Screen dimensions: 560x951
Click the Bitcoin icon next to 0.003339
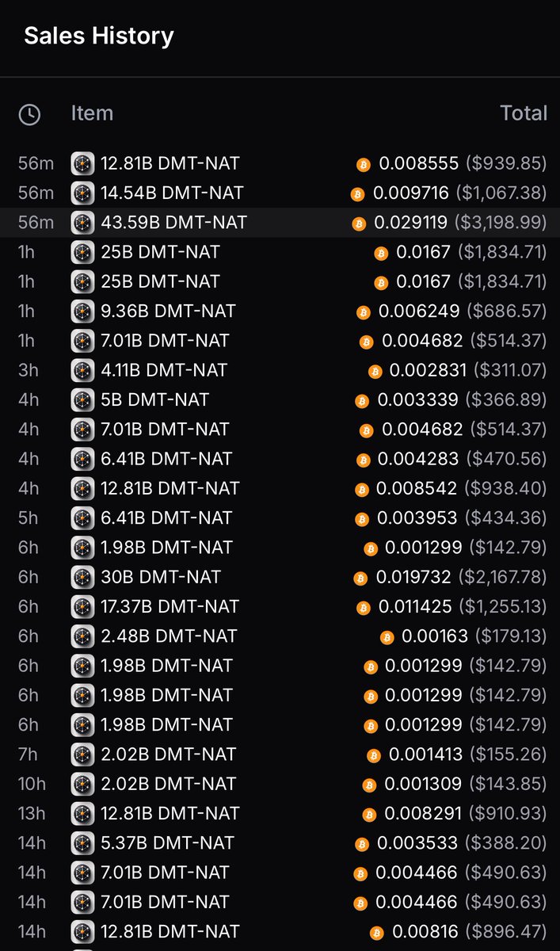tap(361, 401)
